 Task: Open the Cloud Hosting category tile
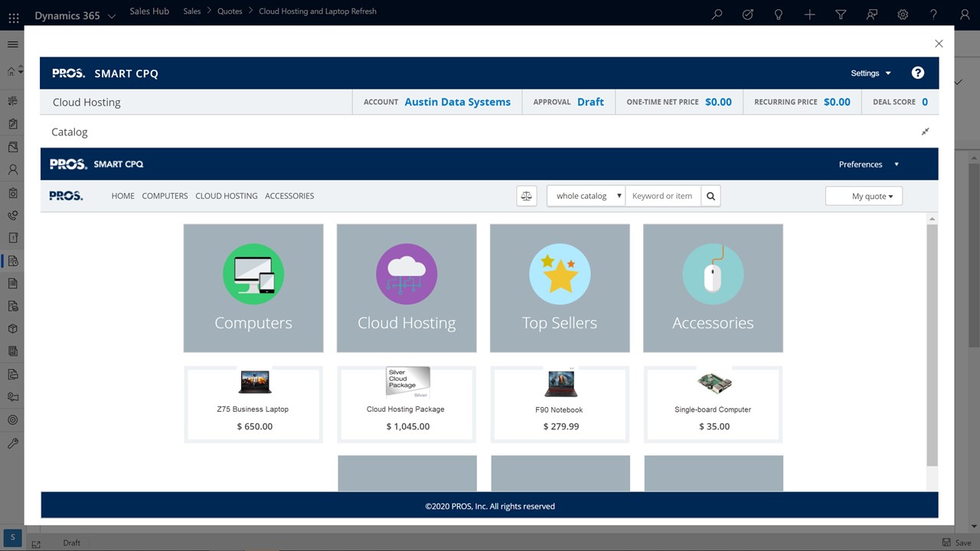click(x=407, y=288)
